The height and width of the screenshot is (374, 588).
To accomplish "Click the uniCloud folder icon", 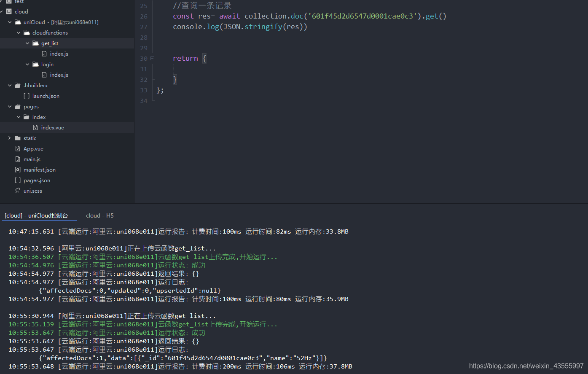I will click(x=18, y=22).
